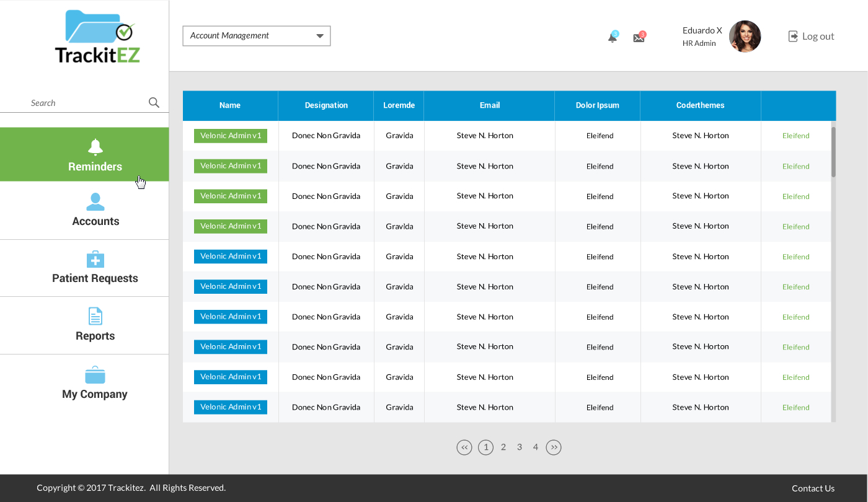Viewport: 868px width, 502px height.
Task: Click the Log out link
Action: pyautogui.click(x=811, y=37)
